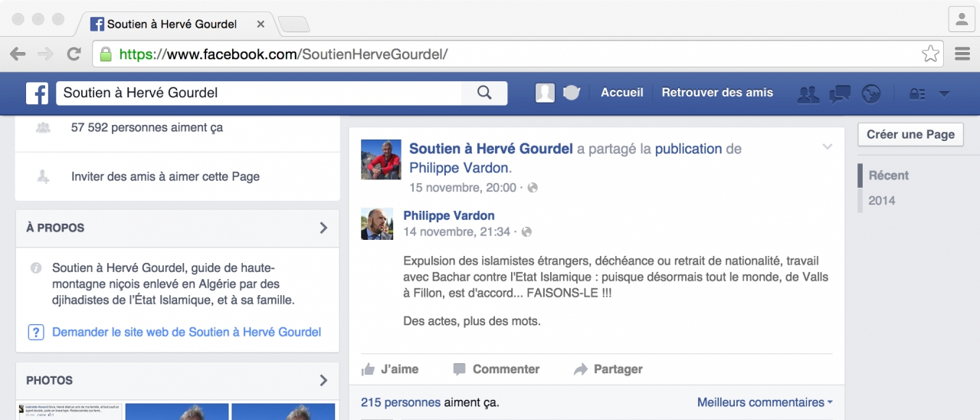Click the site security padlock icon
Viewport: 980px width, 420px height.
[x=106, y=54]
